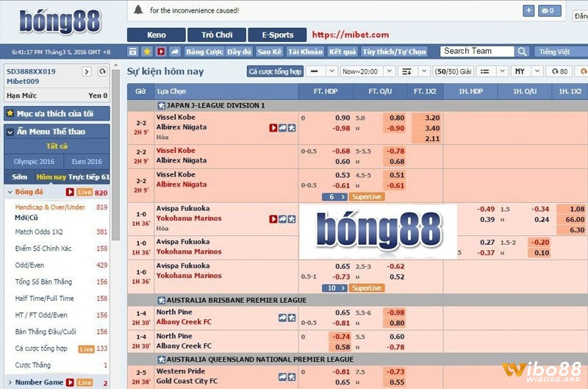The height and width of the screenshot is (389, 588).
Task: Open the Trò Chơi tab
Action: coord(217,35)
